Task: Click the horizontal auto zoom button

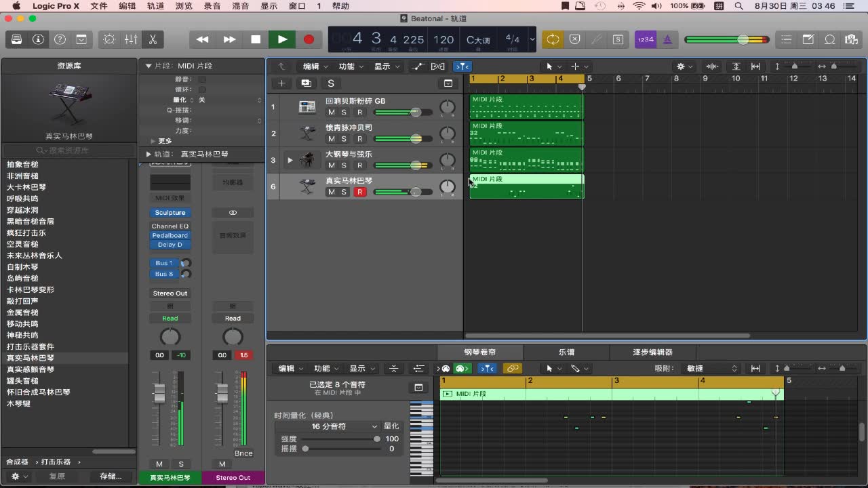Action: (x=755, y=66)
